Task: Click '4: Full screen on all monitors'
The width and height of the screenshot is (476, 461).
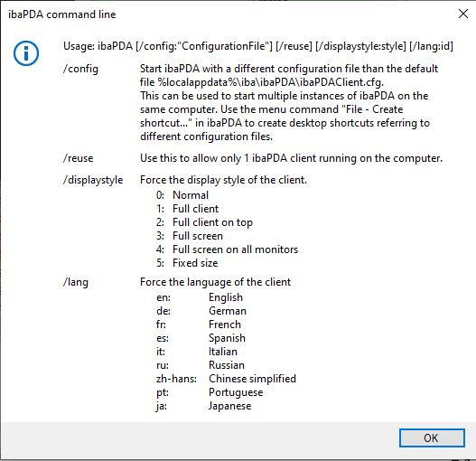Action: click(227, 249)
